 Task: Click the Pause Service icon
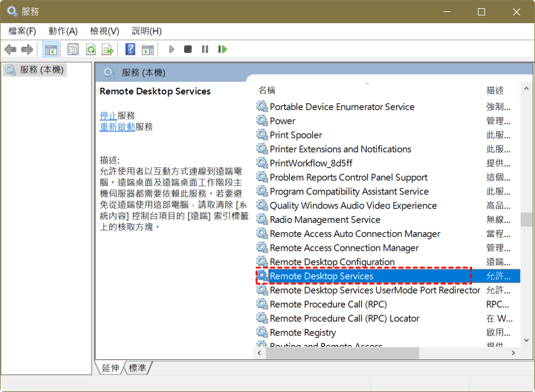tap(205, 49)
